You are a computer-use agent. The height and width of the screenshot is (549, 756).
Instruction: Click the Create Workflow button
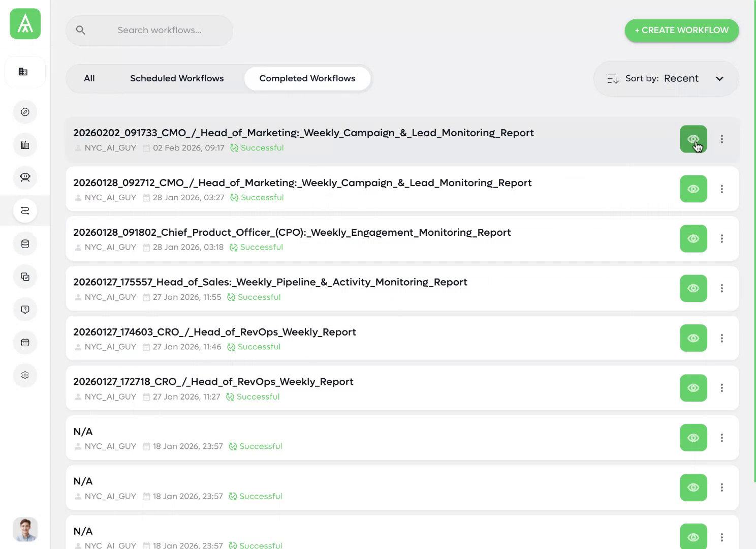point(681,30)
